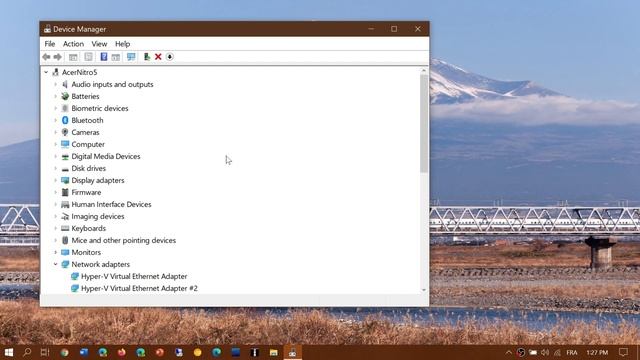Click the green Update driver toolbar icon
Screen dimensions: 640x360
tap(147, 57)
